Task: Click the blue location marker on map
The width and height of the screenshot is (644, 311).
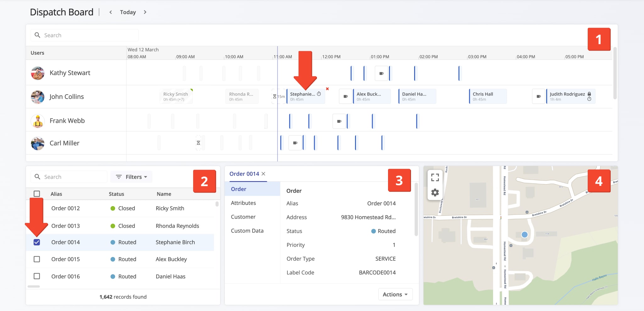Action: [525, 235]
